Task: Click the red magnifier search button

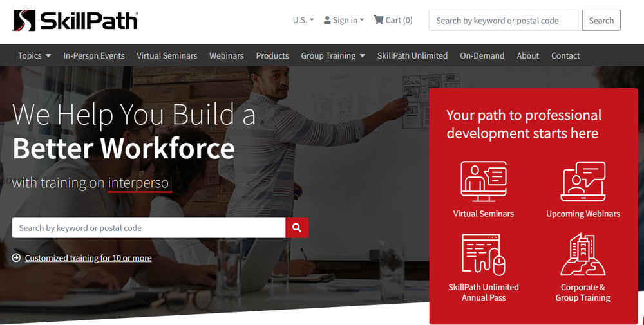Action: [x=297, y=228]
